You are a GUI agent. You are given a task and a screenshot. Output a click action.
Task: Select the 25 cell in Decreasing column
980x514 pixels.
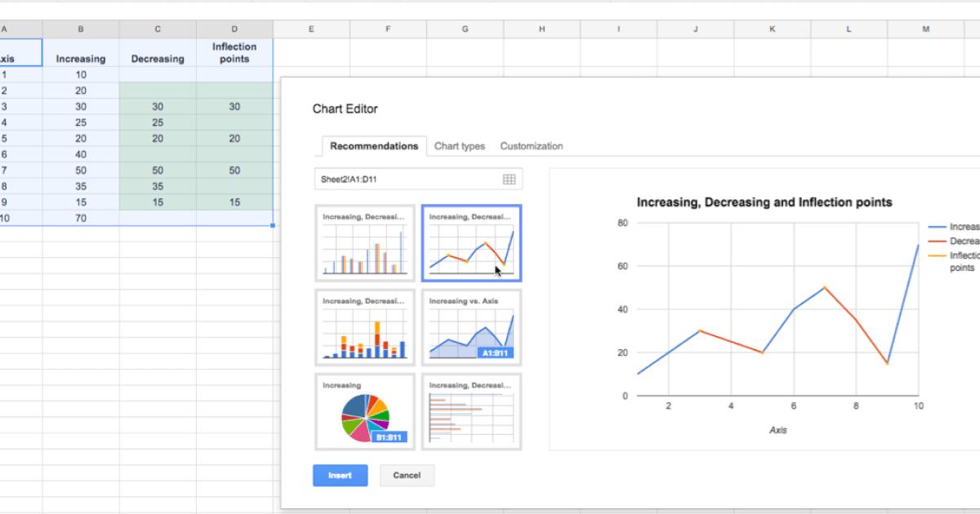tap(158, 122)
